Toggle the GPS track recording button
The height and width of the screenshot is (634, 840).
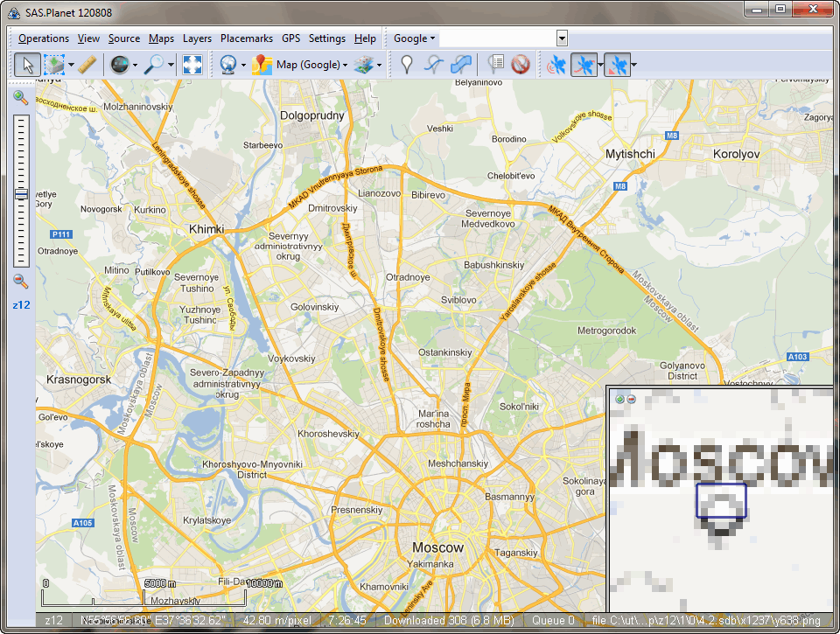pos(583,64)
